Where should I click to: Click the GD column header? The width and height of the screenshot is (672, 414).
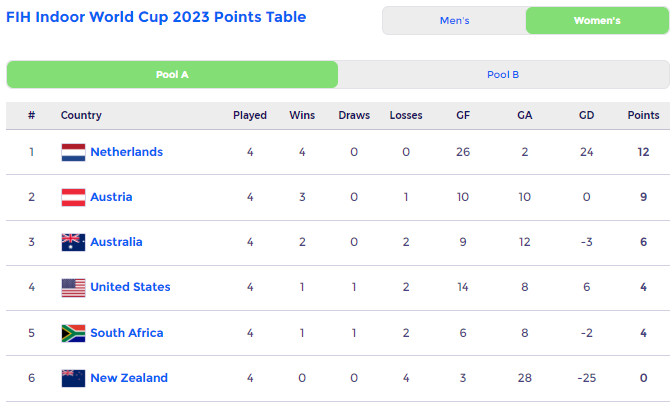click(x=586, y=115)
